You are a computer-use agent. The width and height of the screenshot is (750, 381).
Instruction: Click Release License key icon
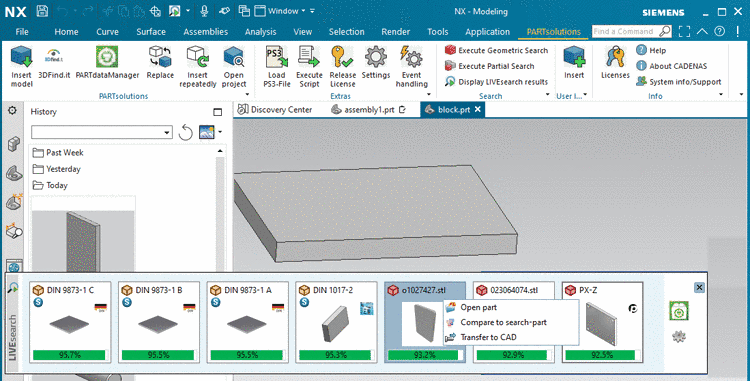342,57
